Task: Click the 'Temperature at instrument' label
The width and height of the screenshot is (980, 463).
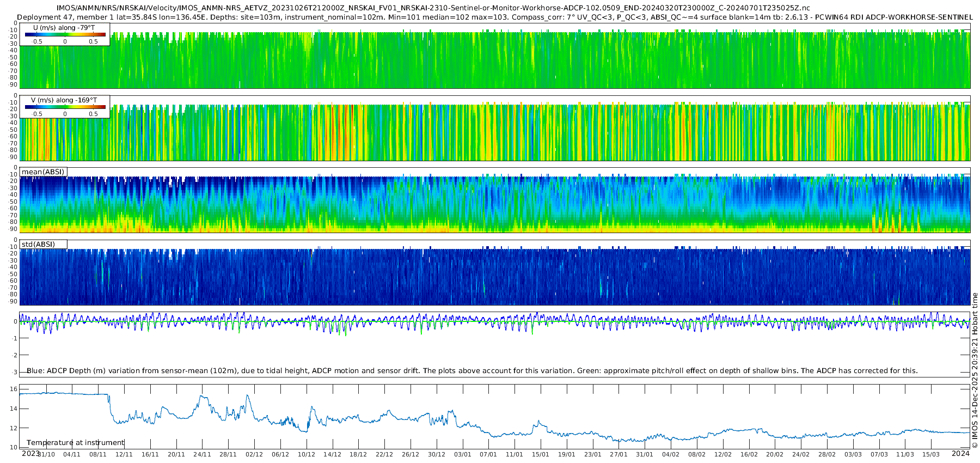Action: (75, 443)
